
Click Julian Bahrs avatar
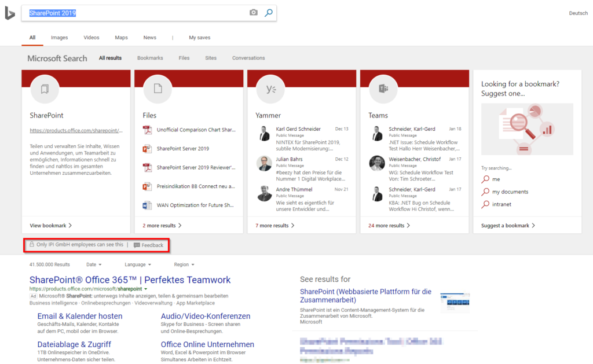264,163
